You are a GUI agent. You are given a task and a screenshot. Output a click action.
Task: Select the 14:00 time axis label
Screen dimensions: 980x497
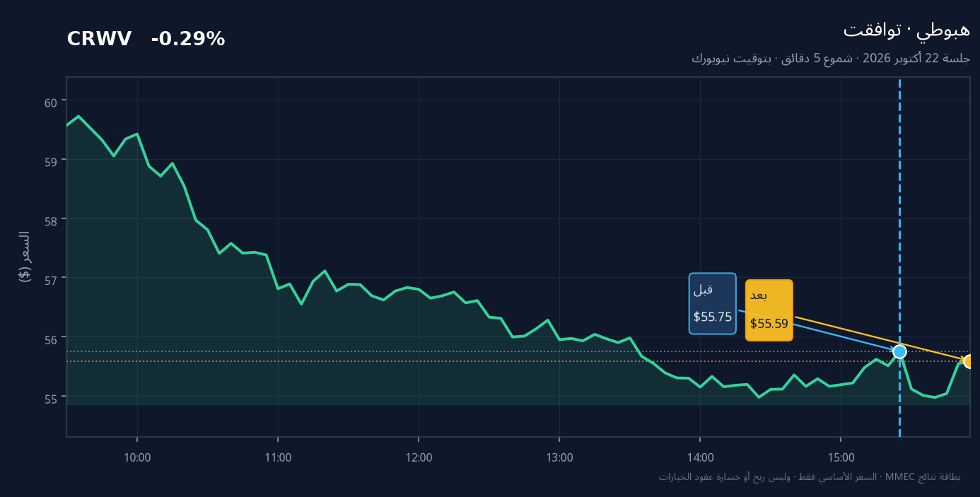tap(700, 457)
